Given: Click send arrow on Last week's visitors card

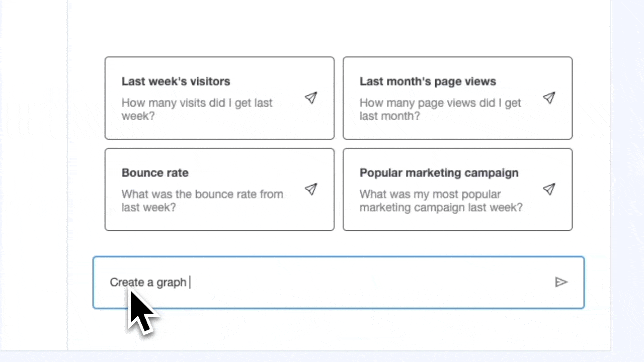Looking at the screenshot, I should tap(311, 98).
